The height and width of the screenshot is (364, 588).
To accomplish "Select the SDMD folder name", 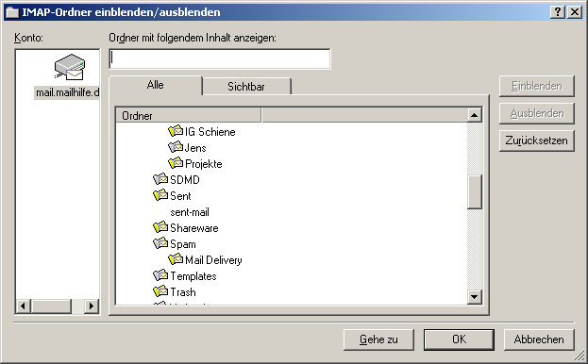I will click(184, 180).
